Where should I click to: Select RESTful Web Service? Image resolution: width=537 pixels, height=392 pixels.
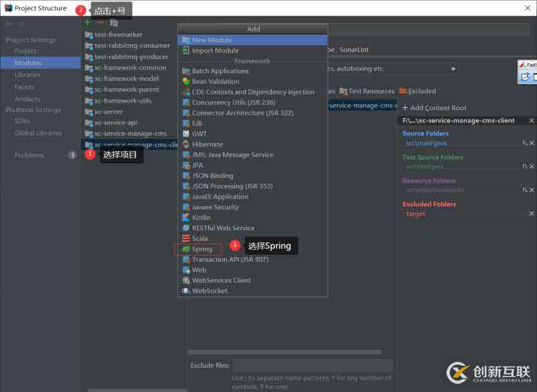pos(252,228)
